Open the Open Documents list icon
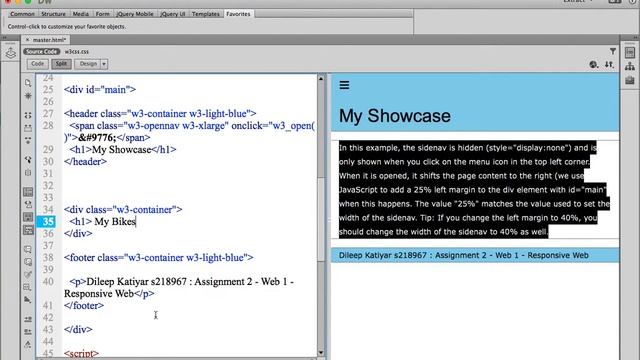The image size is (640, 360). click(28, 83)
